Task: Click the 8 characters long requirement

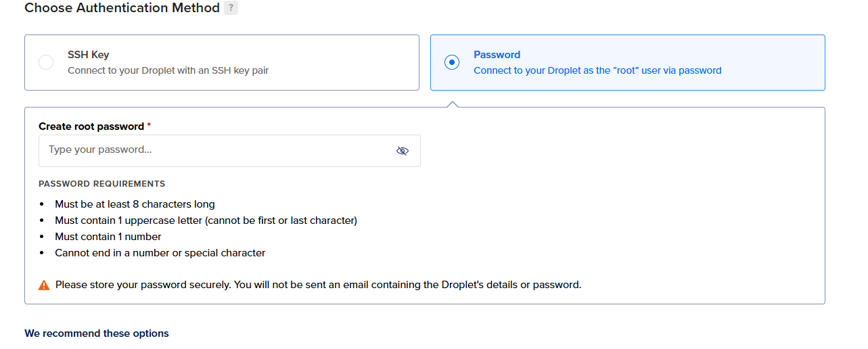Action: coord(135,204)
